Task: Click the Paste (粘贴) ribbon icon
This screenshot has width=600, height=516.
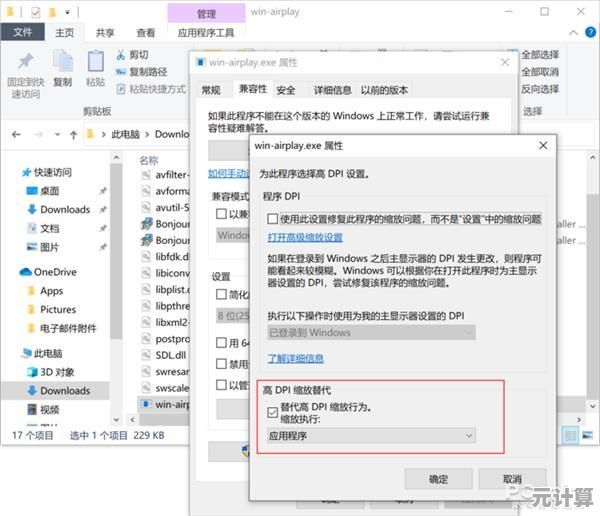Action: 95,61
